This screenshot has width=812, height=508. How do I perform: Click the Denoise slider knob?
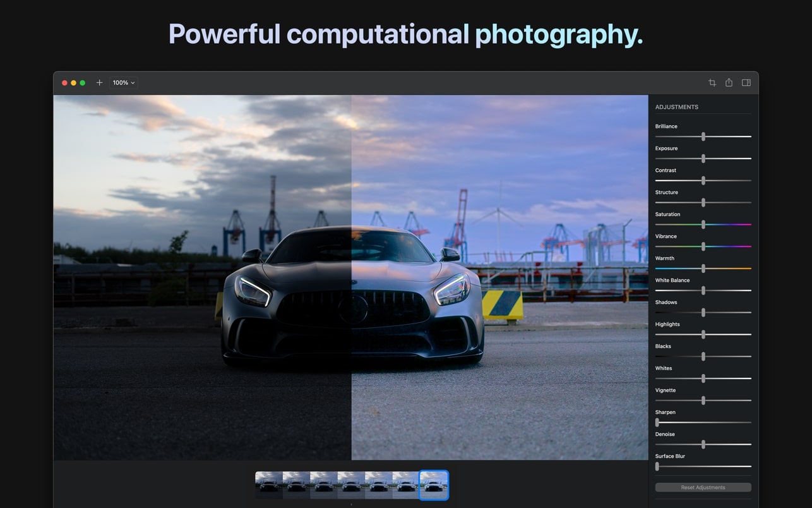click(703, 444)
